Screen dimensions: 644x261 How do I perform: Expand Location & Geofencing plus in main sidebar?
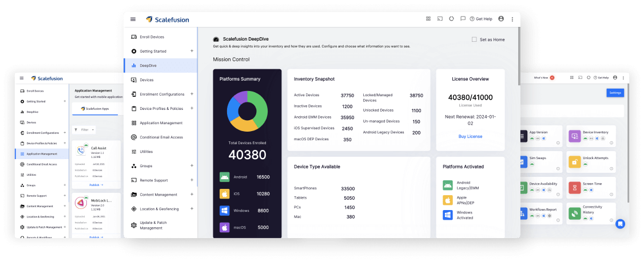[x=192, y=208]
